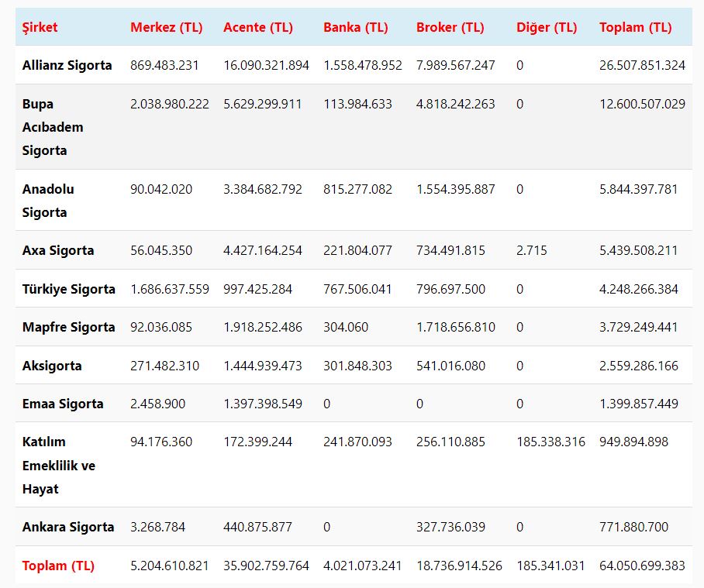Click the grand total 64.050.699.383 cell

coord(642,566)
